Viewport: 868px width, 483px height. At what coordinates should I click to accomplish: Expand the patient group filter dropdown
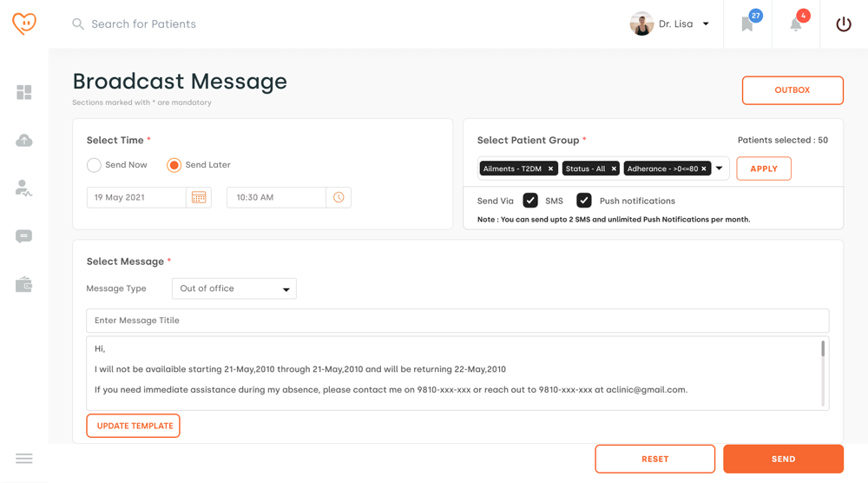point(720,169)
